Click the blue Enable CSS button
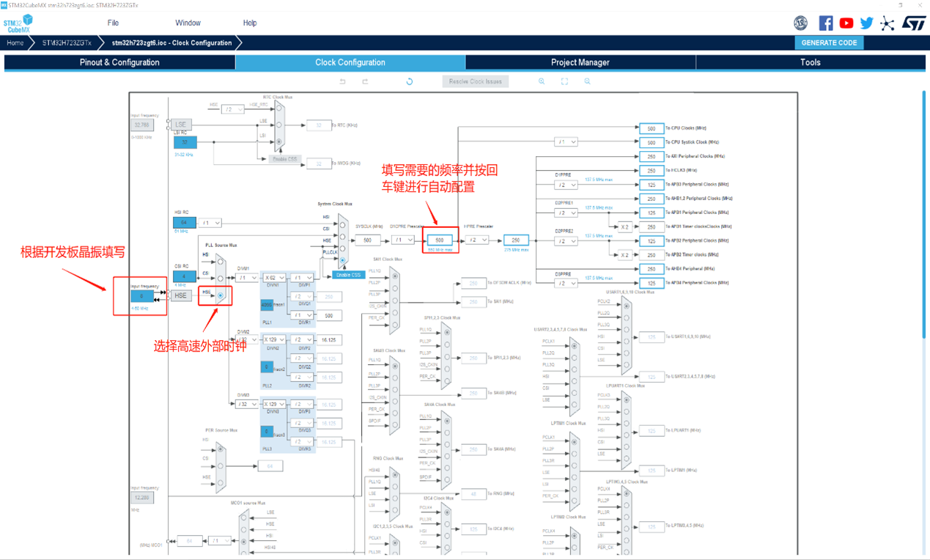This screenshot has width=930, height=560. pyautogui.click(x=347, y=275)
